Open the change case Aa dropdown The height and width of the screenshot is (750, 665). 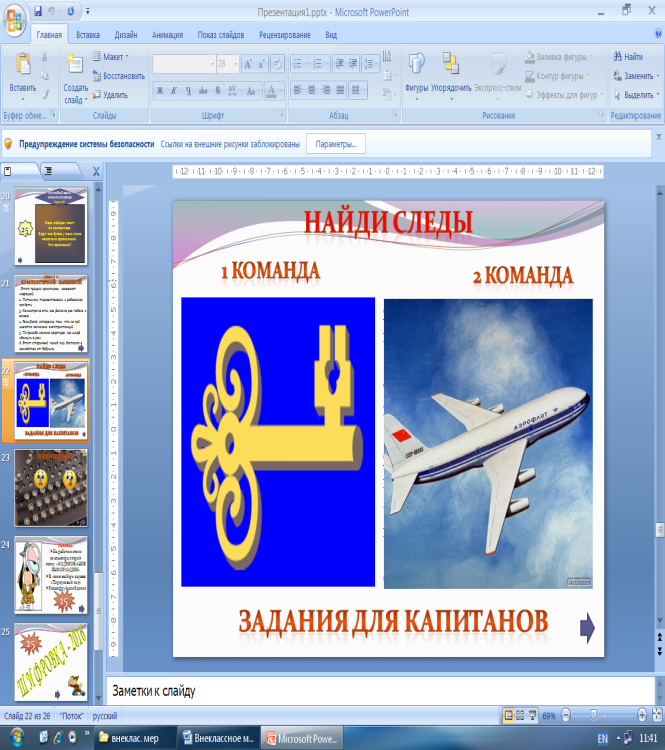click(x=252, y=90)
